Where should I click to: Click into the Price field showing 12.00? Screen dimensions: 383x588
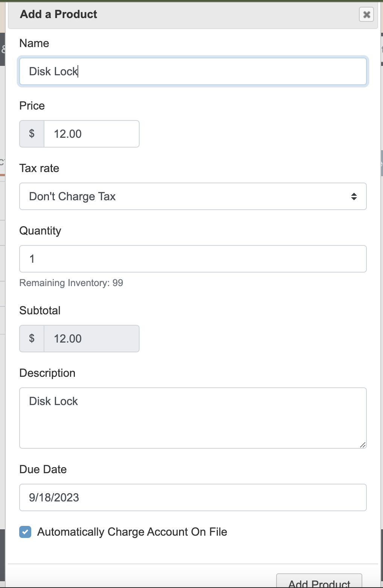pos(92,134)
